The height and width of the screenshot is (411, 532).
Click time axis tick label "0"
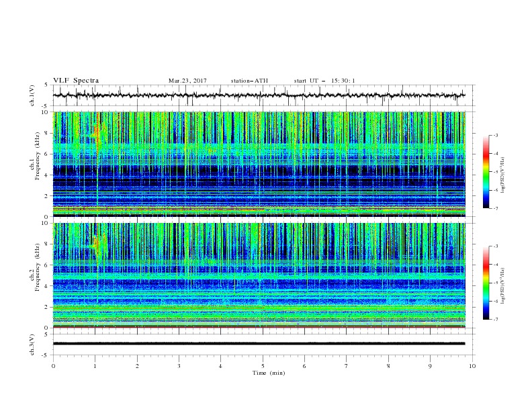point(53,366)
